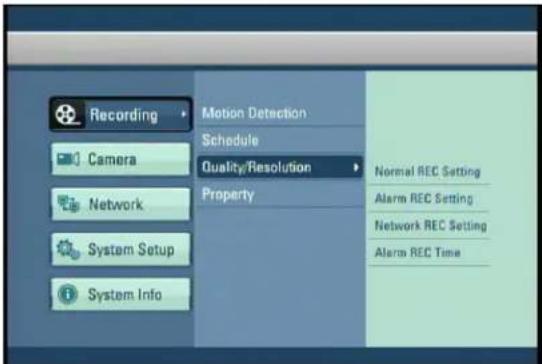Click the info circle icon beside System Info
This screenshot has width=542, height=364.
[x=68, y=294]
